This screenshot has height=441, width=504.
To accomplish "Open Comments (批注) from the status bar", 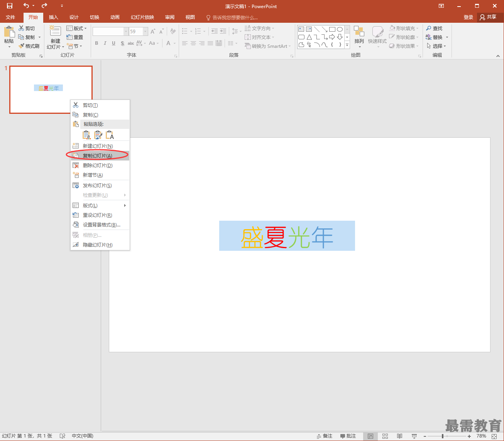I will click(348, 436).
